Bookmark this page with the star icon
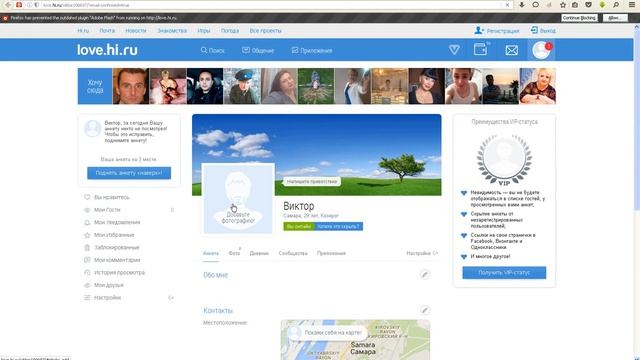This screenshot has width=640, height=360. tap(563, 5)
